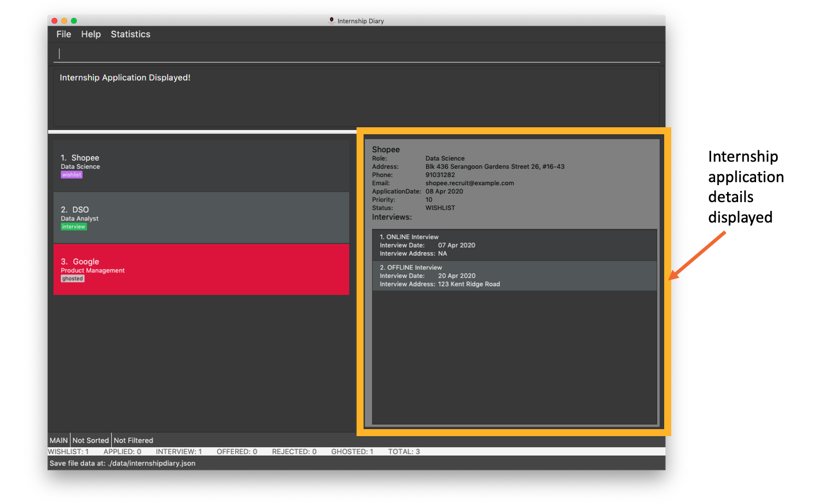Click the green interview status tag

(x=73, y=227)
